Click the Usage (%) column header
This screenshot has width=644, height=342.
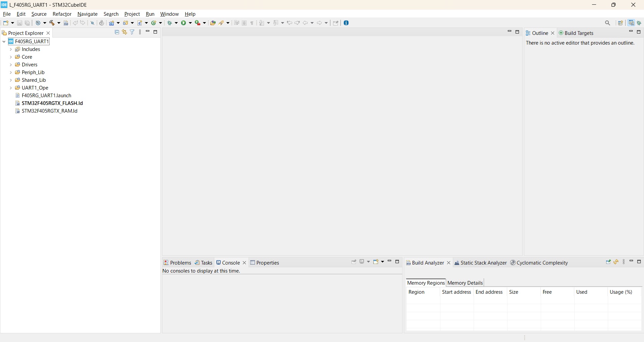coord(625,292)
